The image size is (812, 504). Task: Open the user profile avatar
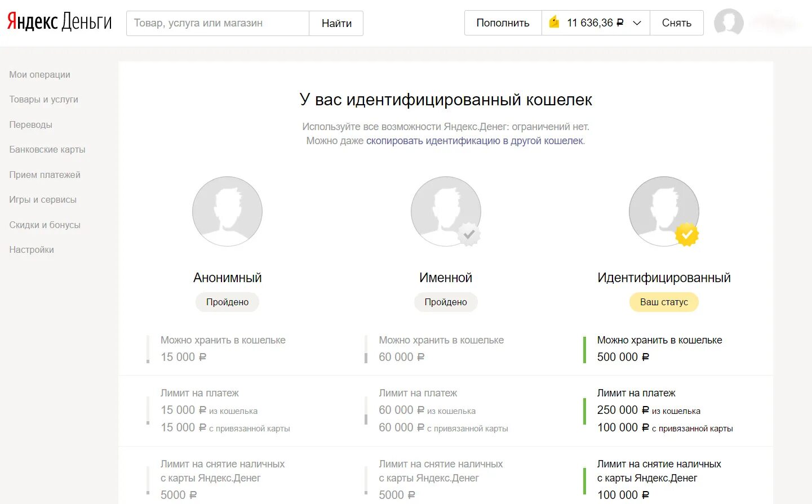[x=729, y=23]
